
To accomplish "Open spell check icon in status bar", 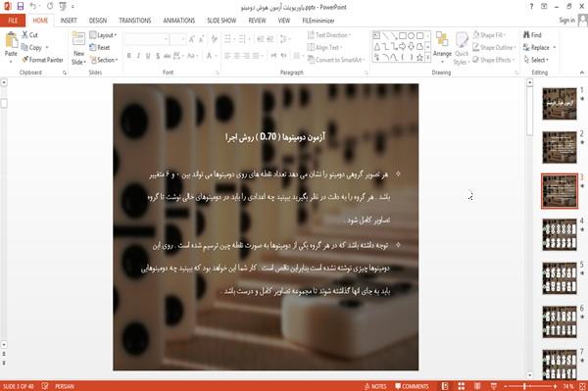I will [45, 386].
